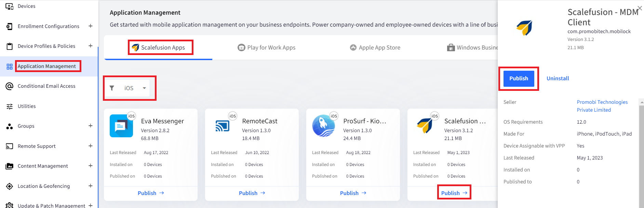Click the Remote Support cast icon

click(x=10, y=146)
